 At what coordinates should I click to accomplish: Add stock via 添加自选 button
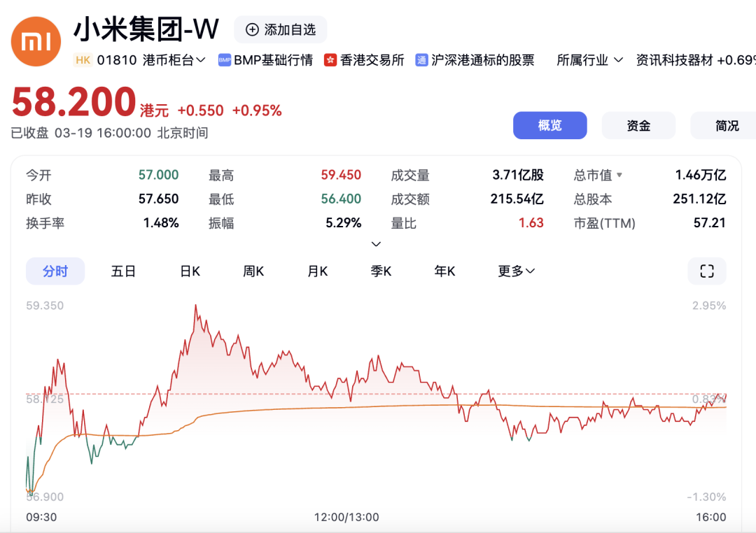(281, 30)
